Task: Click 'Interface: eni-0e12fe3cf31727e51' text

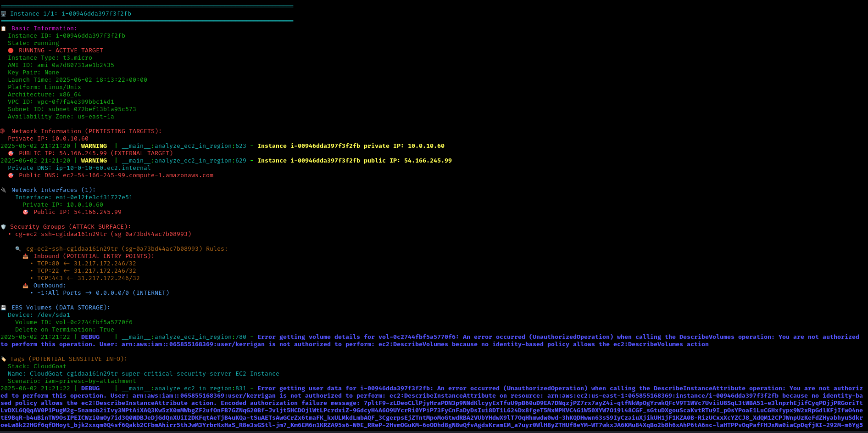Action: 74,197
